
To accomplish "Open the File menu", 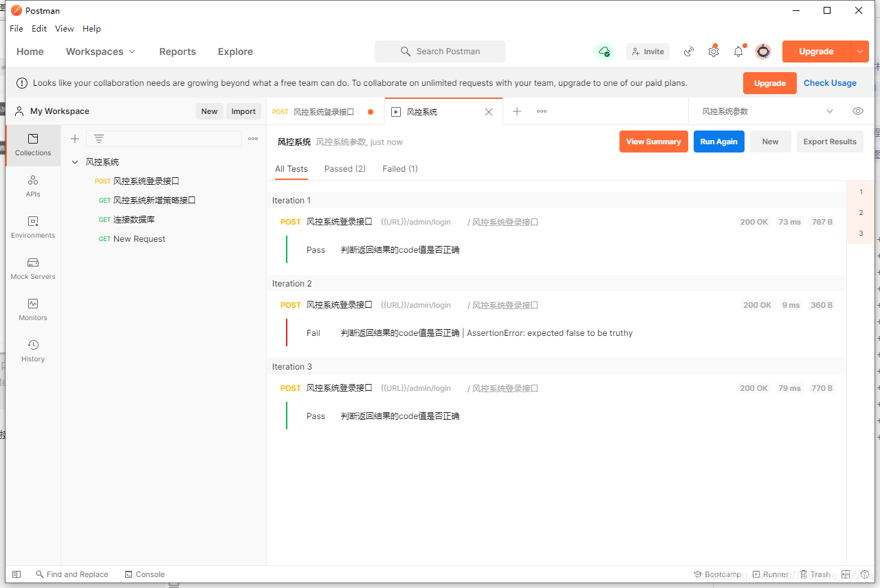I will [x=16, y=29].
